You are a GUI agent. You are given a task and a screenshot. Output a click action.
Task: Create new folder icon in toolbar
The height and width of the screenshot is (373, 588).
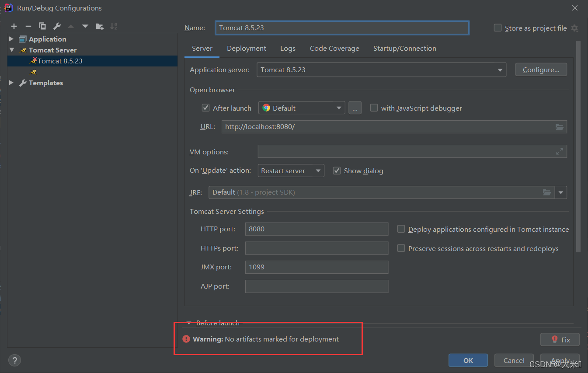pos(100,26)
